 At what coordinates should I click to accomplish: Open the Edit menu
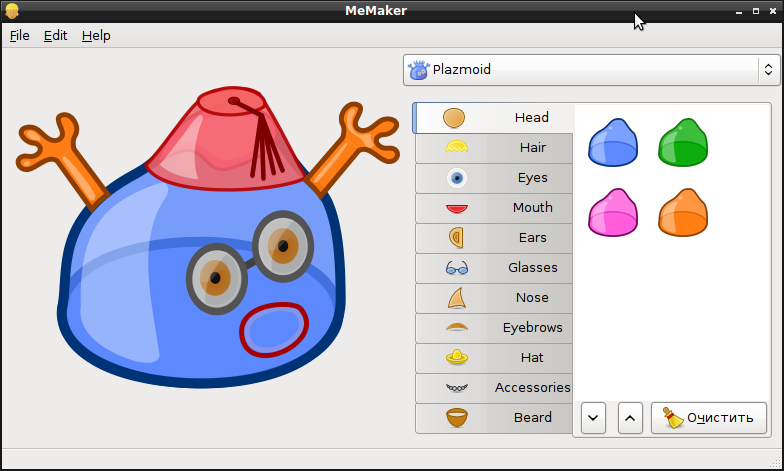click(x=55, y=36)
